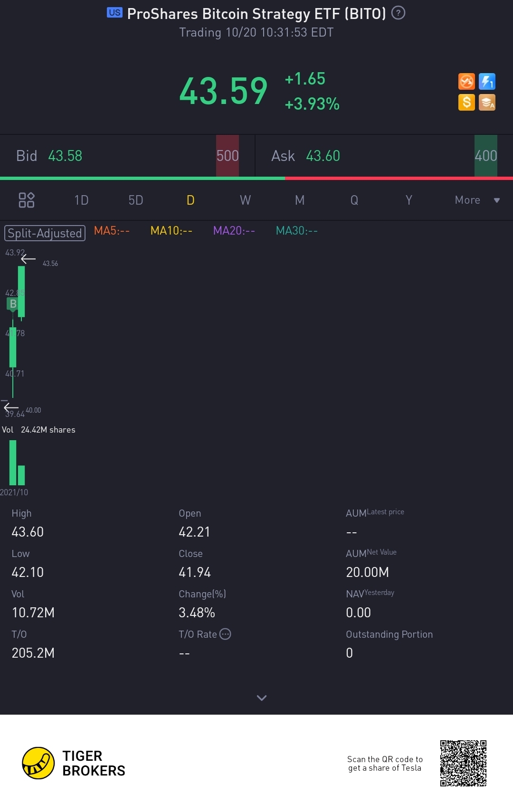Tap the ProShares Bitcoin Strategy ETF title
The width and height of the screenshot is (513, 812).
256,14
